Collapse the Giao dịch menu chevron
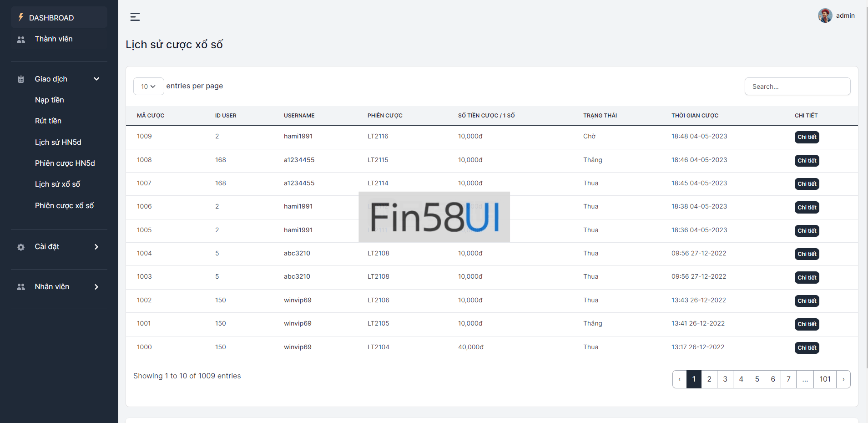Image resolution: width=868 pixels, height=423 pixels. pyautogui.click(x=96, y=79)
